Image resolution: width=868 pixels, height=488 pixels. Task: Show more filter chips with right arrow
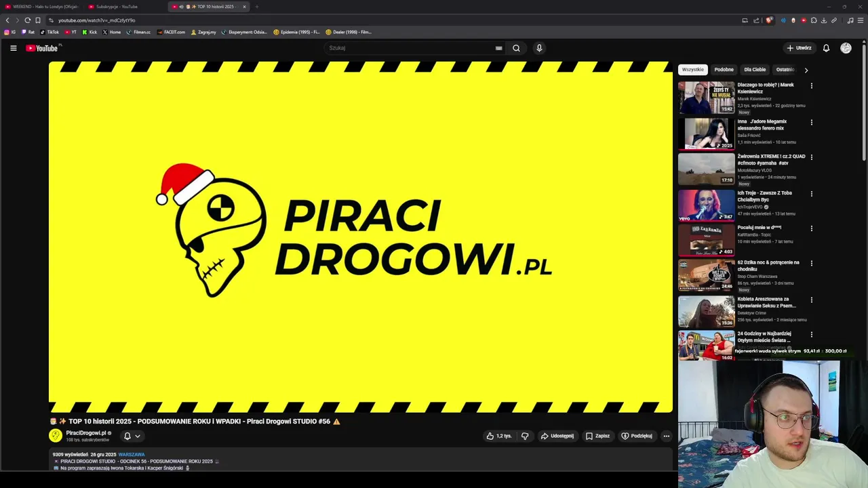pyautogui.click(x=806, y=70)
